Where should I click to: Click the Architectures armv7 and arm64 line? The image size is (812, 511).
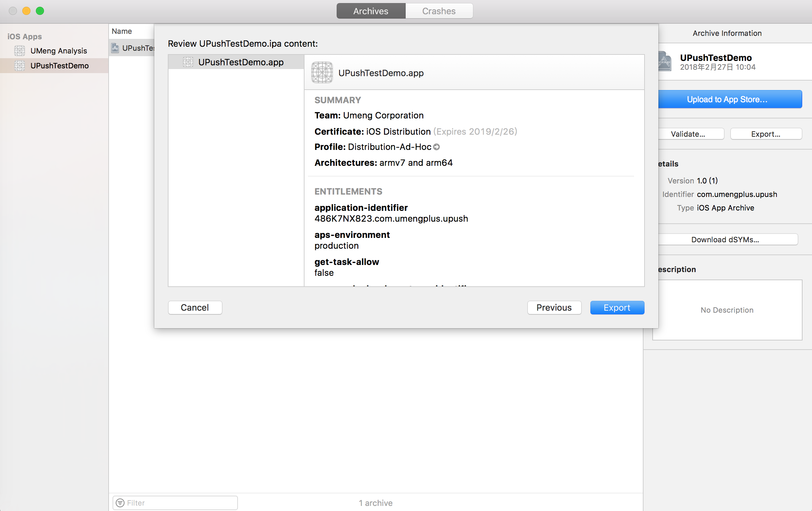click(383, 163)
